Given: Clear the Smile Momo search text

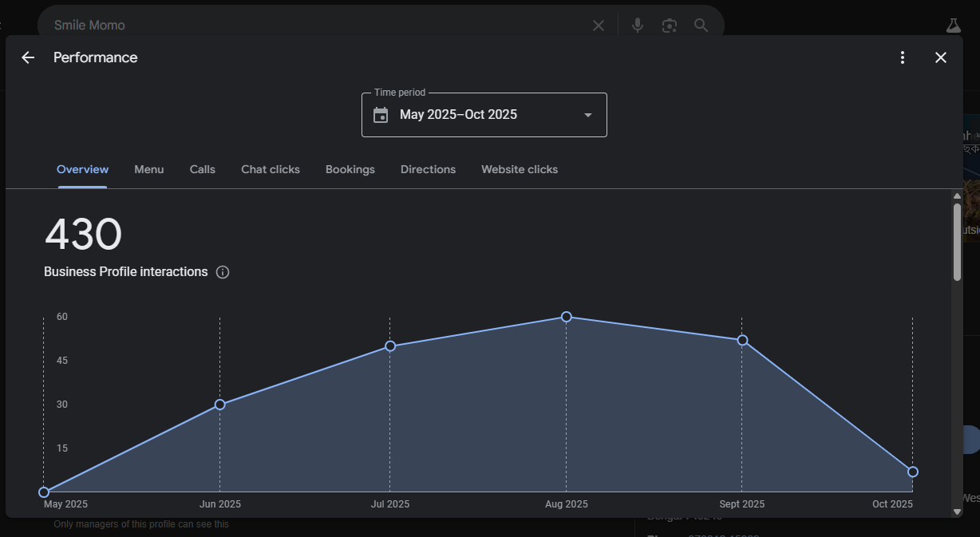Looking at the screenshot, I should click(599, 26).
